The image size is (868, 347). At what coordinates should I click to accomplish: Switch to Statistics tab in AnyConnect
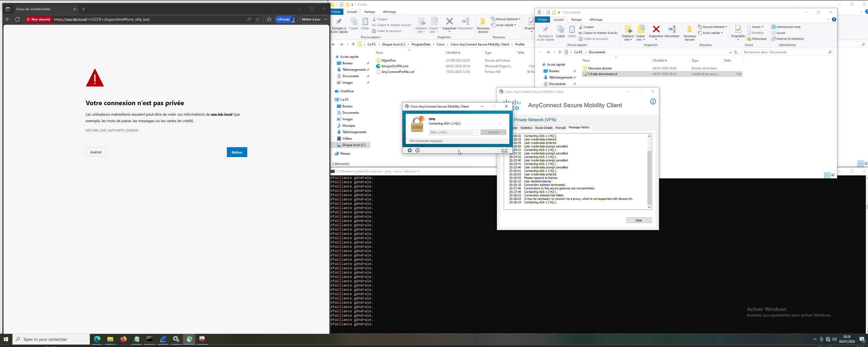click(526, 128)
